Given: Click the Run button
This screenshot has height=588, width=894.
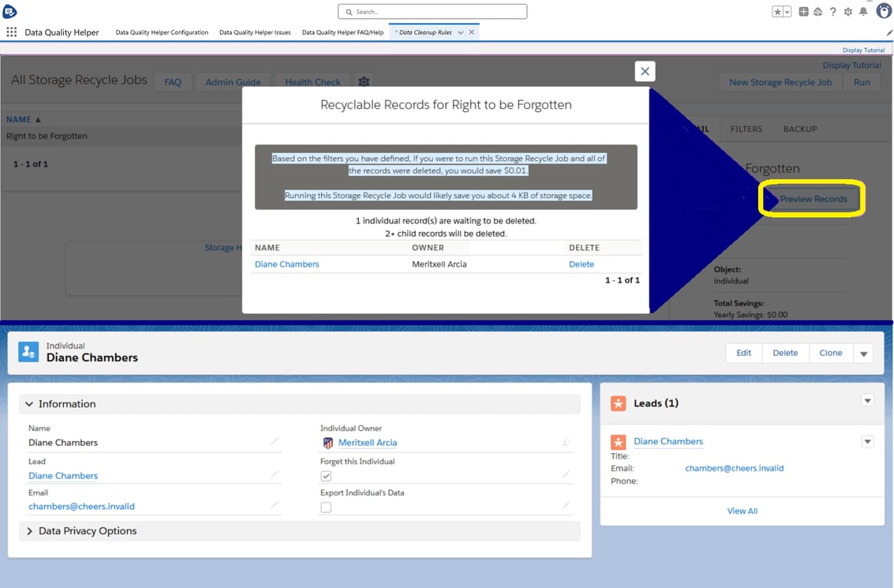Looking at the screenshot, I should 862,82.
